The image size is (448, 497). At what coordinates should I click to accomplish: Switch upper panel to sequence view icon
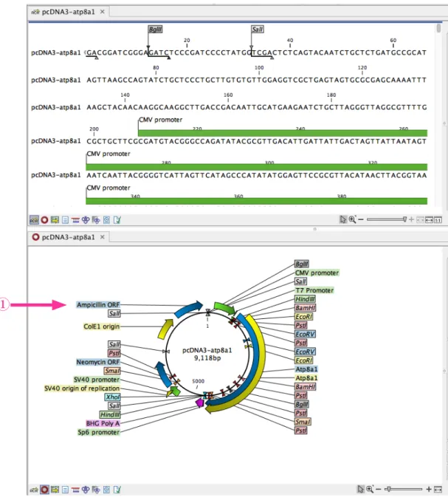(x=34, y=219)
